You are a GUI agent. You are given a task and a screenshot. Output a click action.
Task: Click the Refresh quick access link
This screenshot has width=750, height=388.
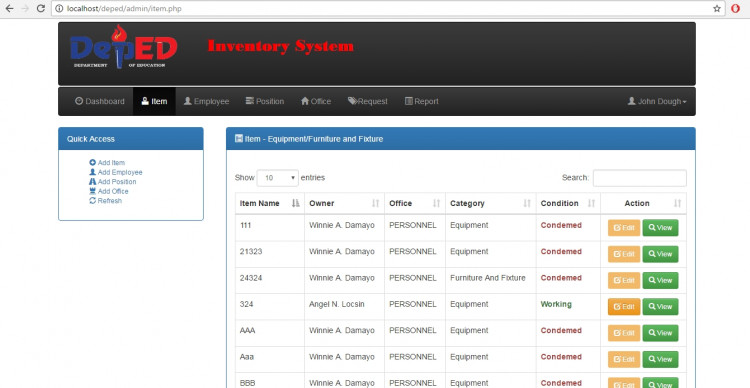(106, 201)
